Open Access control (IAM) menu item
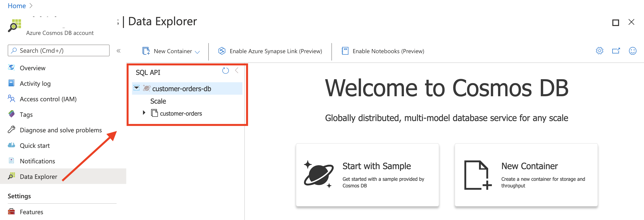This screenshot has height=220, width=644. (x=48, y=99)
